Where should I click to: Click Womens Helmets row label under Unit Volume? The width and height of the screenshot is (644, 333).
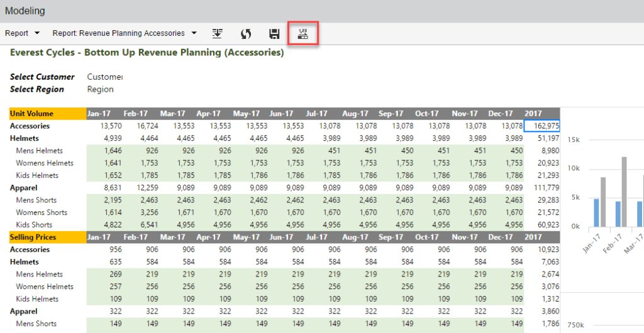point(45,163)
